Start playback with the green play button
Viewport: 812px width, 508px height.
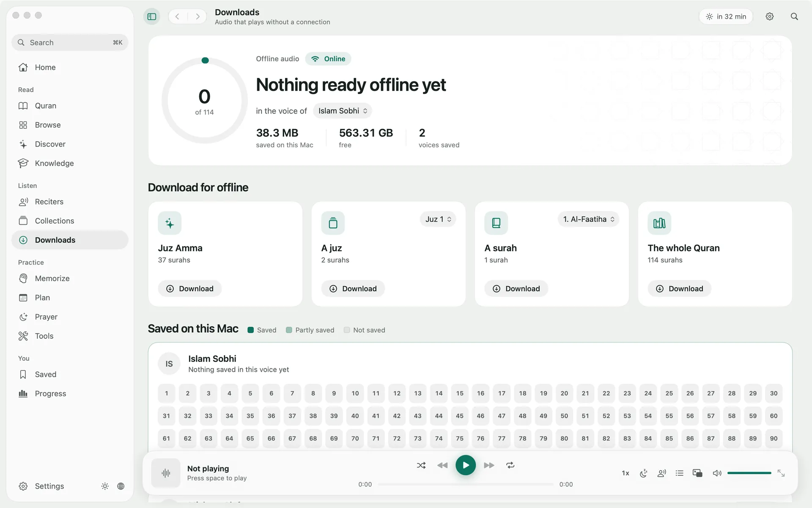[x=466, y=465]
